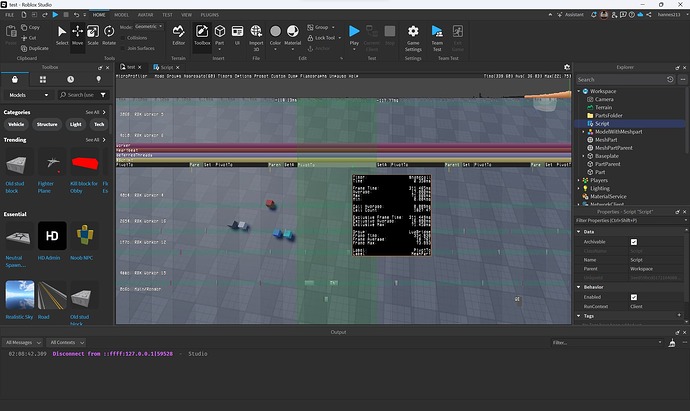
Task: Toggle the Collisions checkbox
Action: (x=123, y=38)
